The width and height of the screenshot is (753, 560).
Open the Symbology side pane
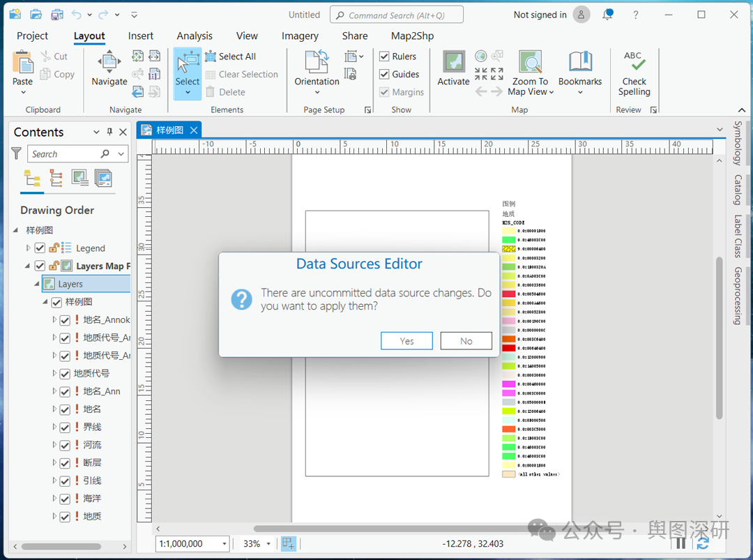[738, 143]
